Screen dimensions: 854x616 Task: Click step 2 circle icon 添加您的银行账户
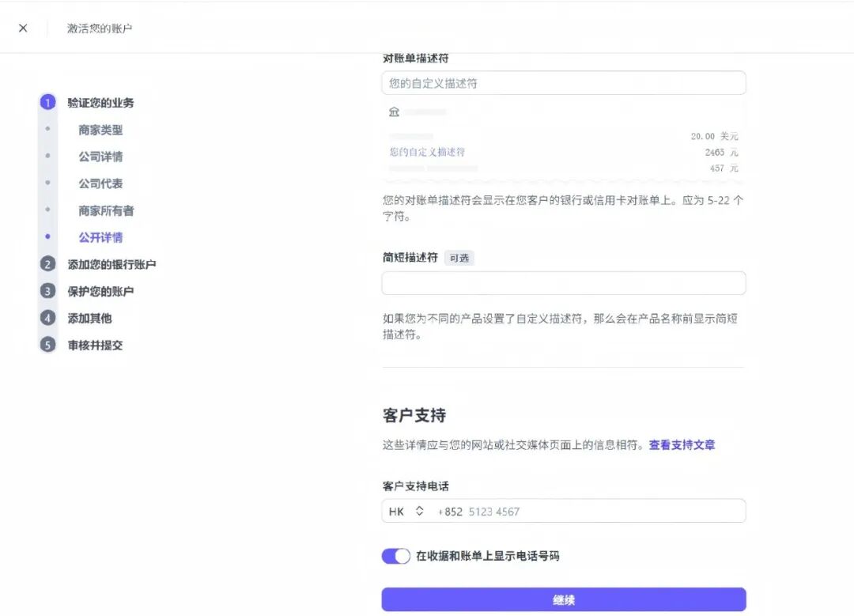48,264
